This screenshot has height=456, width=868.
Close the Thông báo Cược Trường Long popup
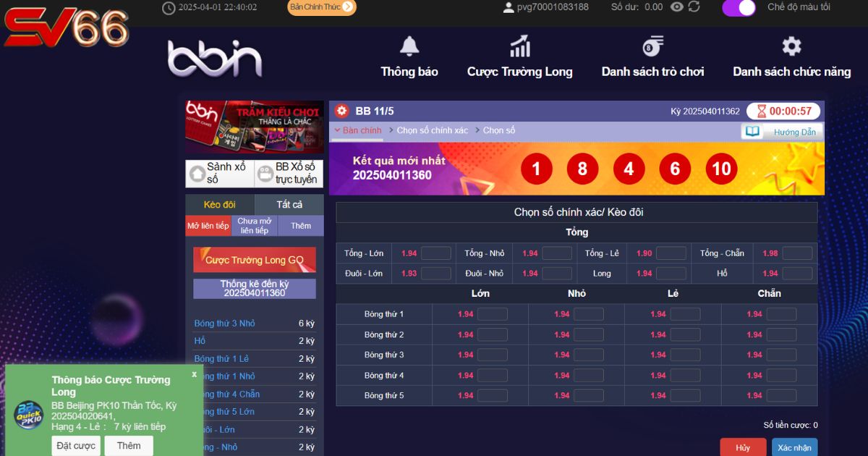point(194,374)
